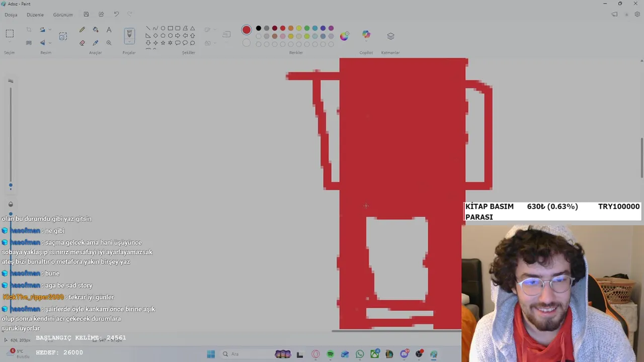This screenshot has width=644, height=362.
Task: Open the Copilot tool
Action: 366,35
